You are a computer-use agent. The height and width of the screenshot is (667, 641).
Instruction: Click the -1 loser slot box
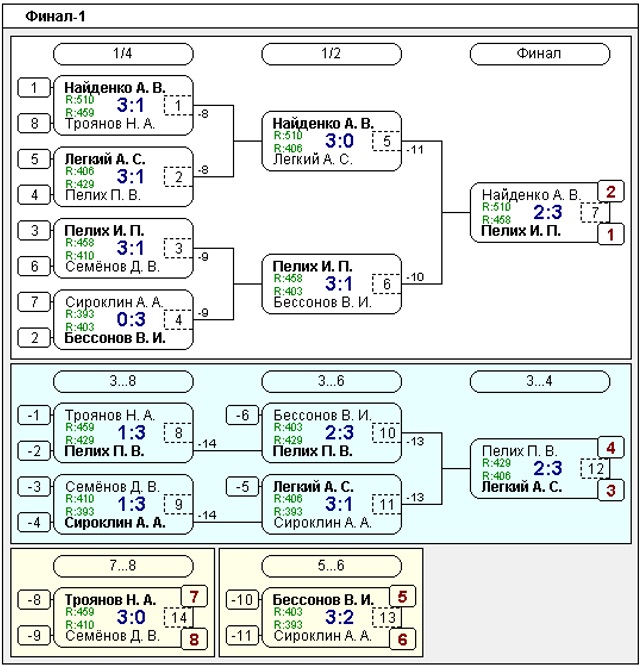pyautogui.click(x=34, y=415)
